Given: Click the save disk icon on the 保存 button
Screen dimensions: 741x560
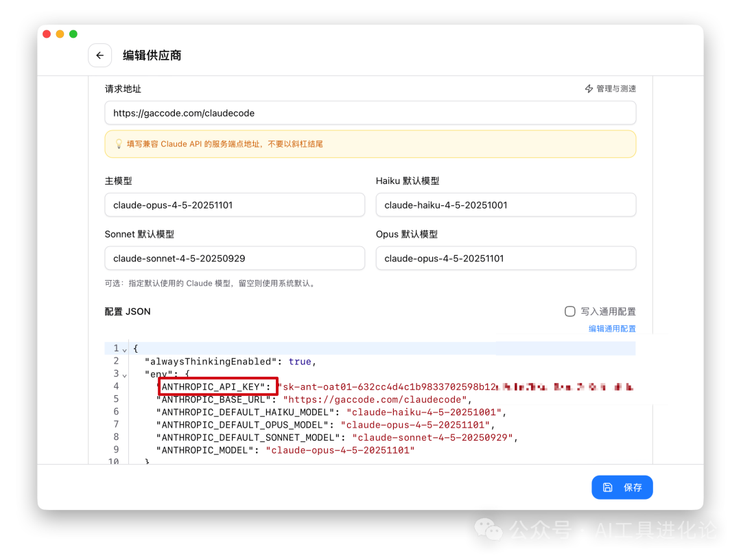Looking at the screenshot, I should [607, 487].
